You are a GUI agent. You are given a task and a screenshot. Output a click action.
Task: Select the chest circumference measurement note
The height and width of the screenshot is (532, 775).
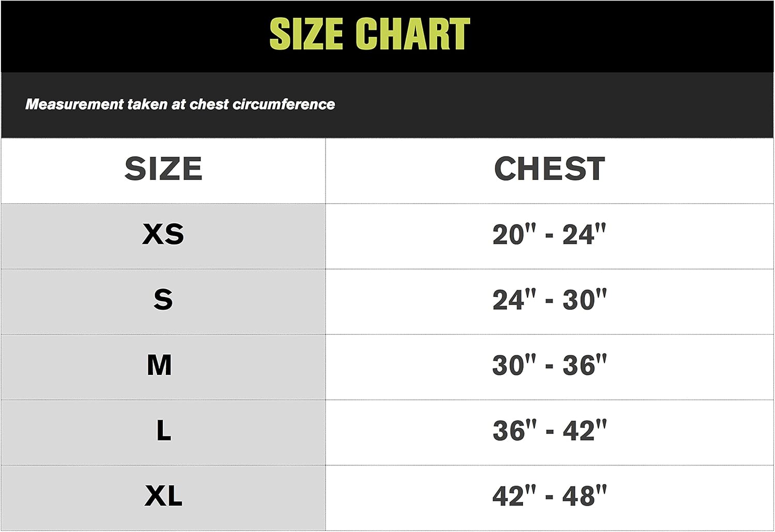click(x=180, y=104)
